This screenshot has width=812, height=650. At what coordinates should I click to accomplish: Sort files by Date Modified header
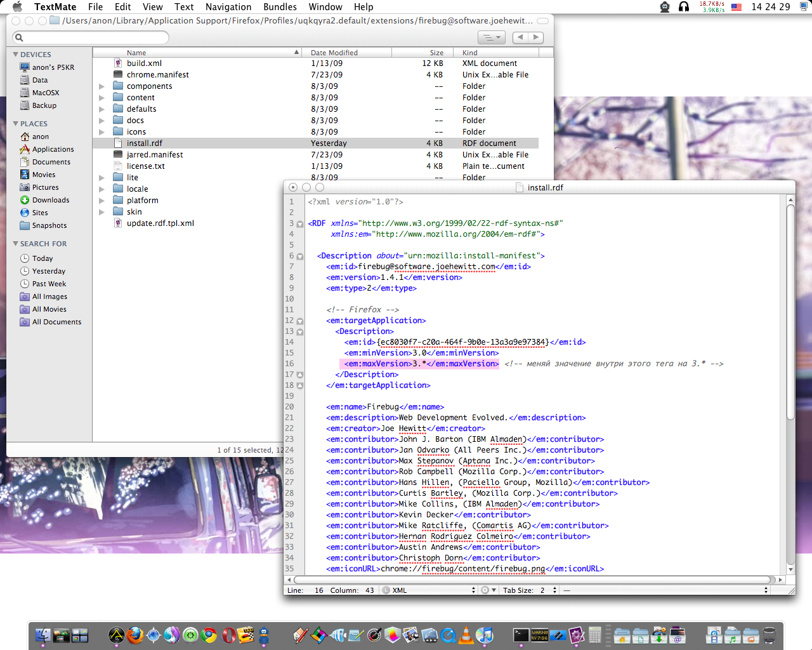(x=347, y=53)
